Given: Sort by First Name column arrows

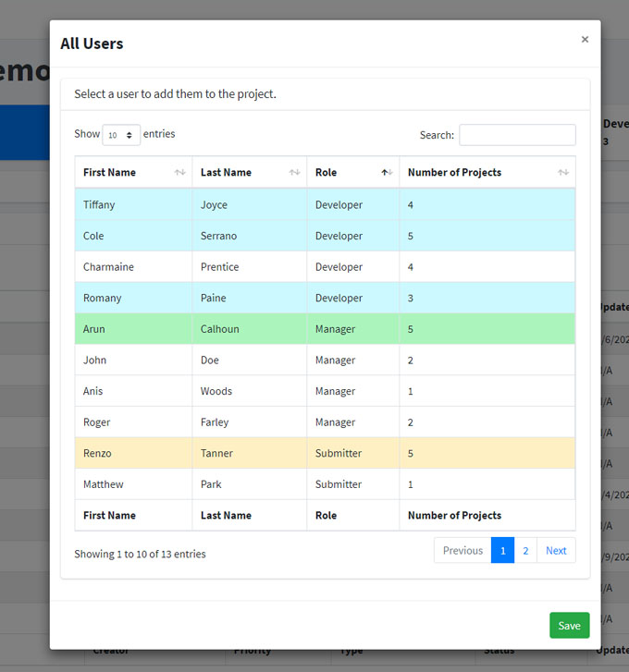Looking at the screenshot, I should [179, 173].
